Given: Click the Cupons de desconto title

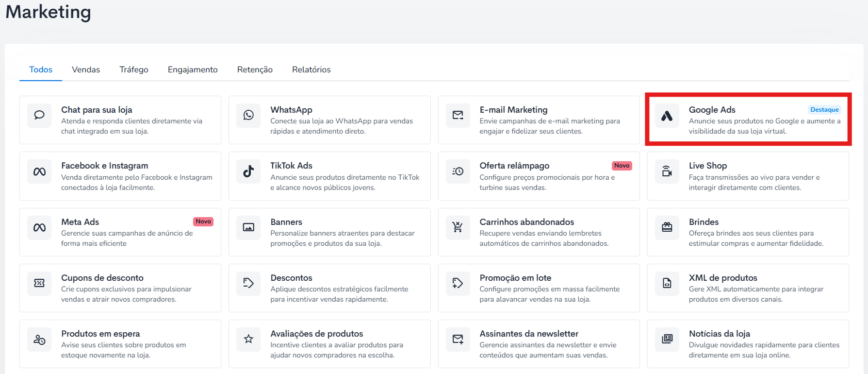Looking at the screenshot, I should point(102,278).
